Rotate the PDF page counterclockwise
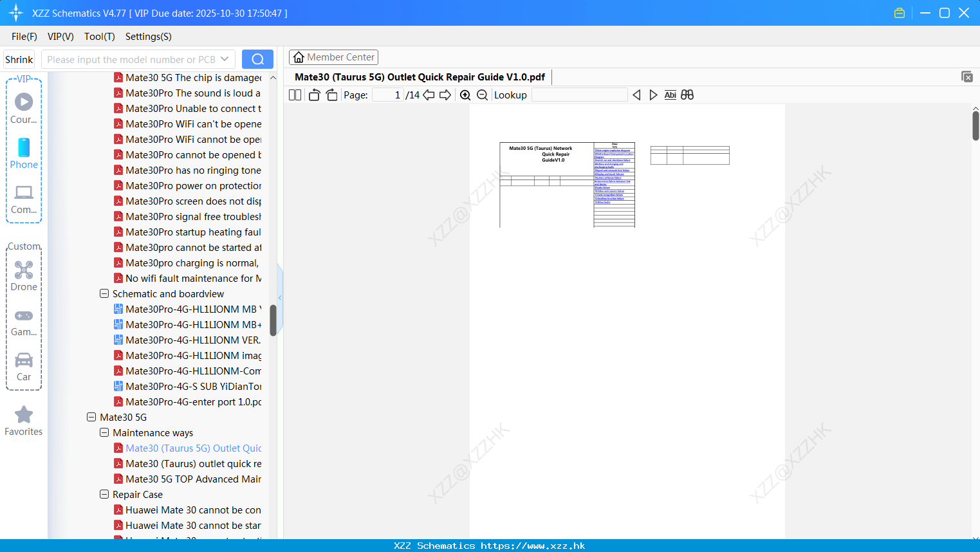 point(314,95)
